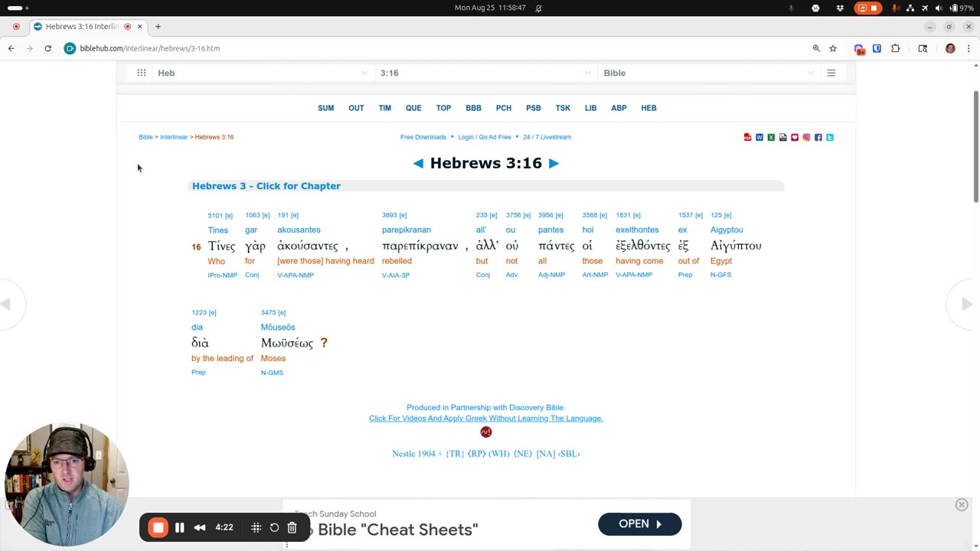Open the Chrome three-dot menu

click(969, 48)
